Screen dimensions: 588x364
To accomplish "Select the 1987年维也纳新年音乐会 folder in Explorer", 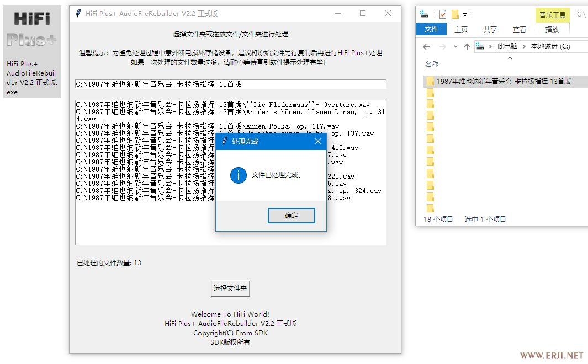I will [503, 81].
